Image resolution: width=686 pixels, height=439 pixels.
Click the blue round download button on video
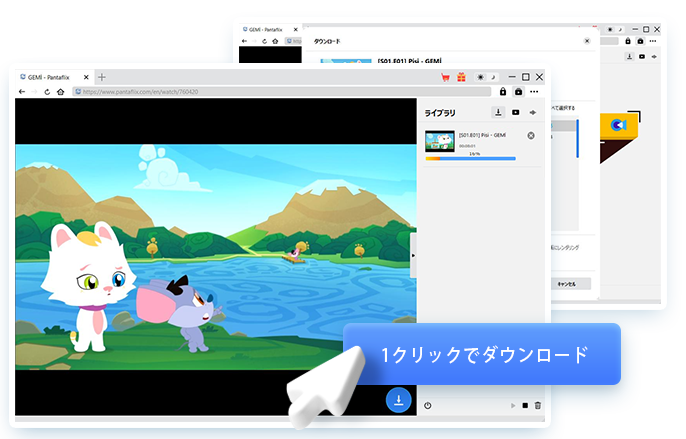(399, 400)
